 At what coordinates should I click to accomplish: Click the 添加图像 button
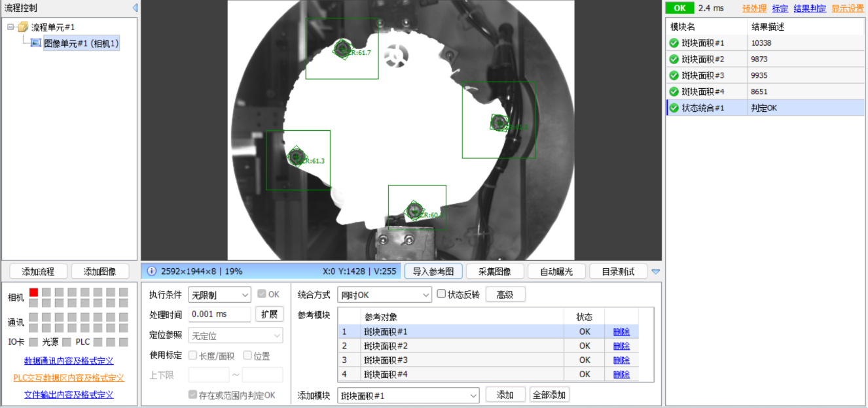pyautogui.click(x=99, y=271)
